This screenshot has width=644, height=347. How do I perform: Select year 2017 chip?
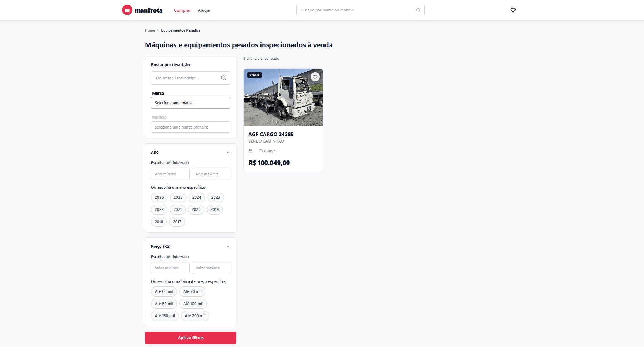point(177,222)
